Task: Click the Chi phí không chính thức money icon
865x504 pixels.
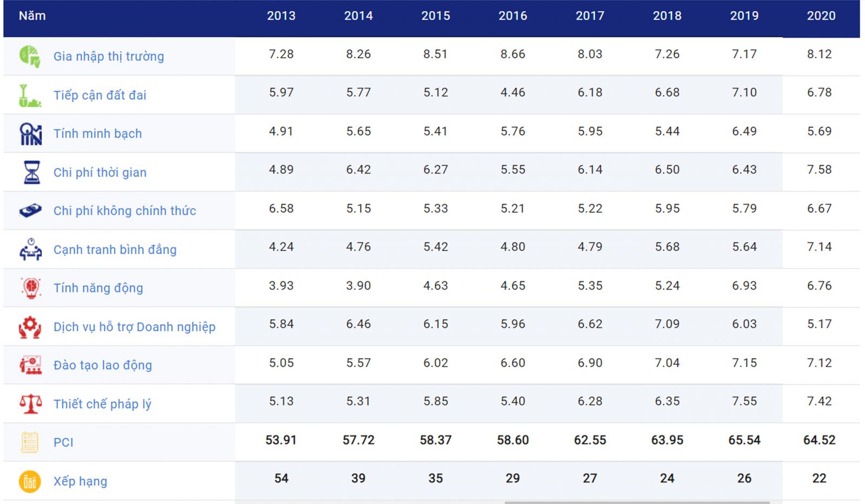Action: [30, 211]
